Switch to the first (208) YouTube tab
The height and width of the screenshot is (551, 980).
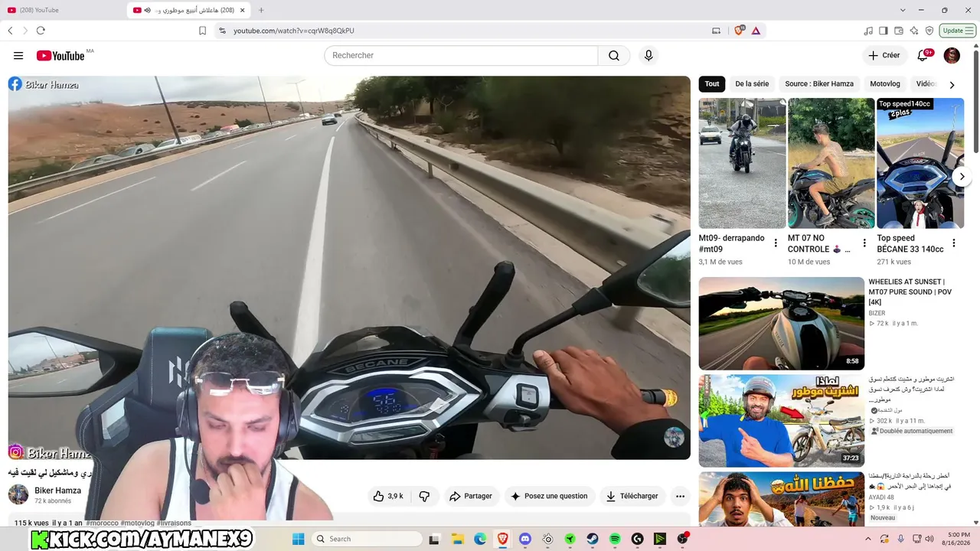[61, 10]
